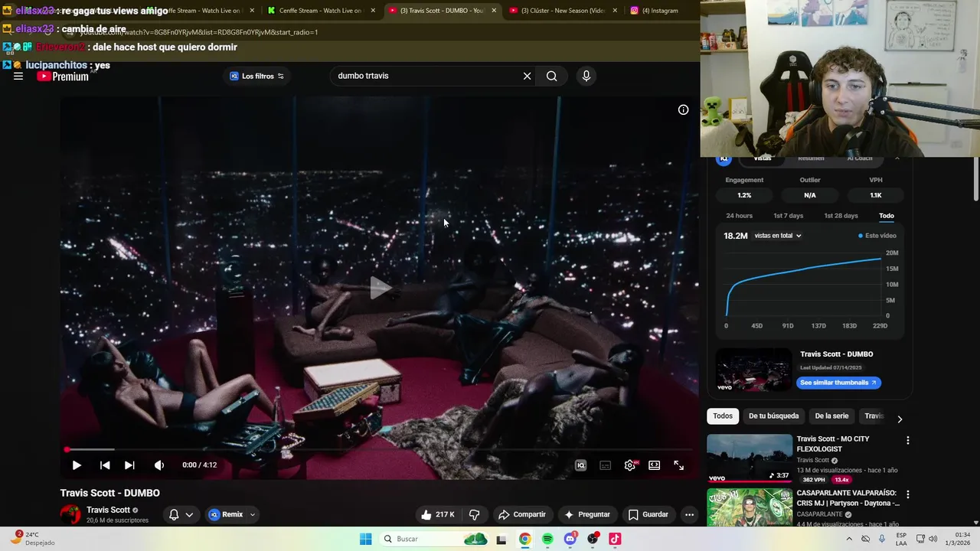Open the CASAPARLANTE VALPARAÍSO video title

[x=848, y=498]
